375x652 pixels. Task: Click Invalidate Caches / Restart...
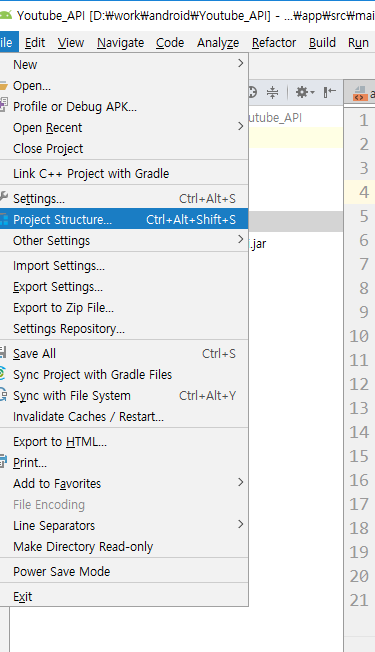coord(124,417)
